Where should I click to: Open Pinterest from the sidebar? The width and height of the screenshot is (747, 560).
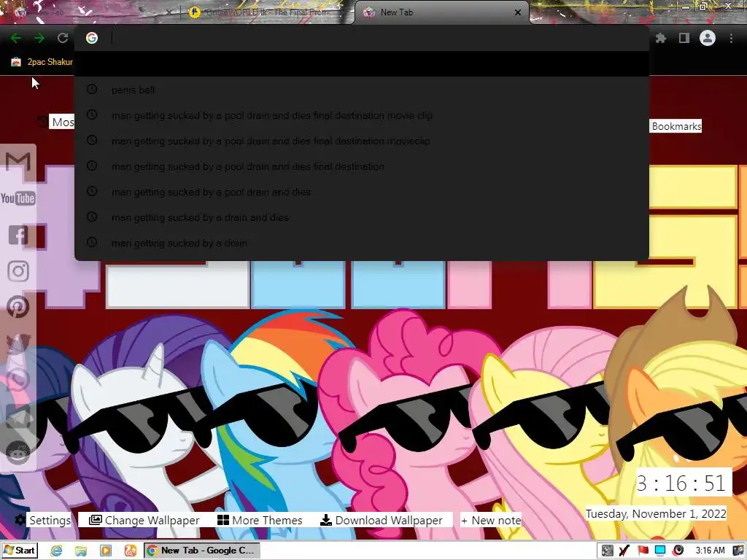(18, 307)
